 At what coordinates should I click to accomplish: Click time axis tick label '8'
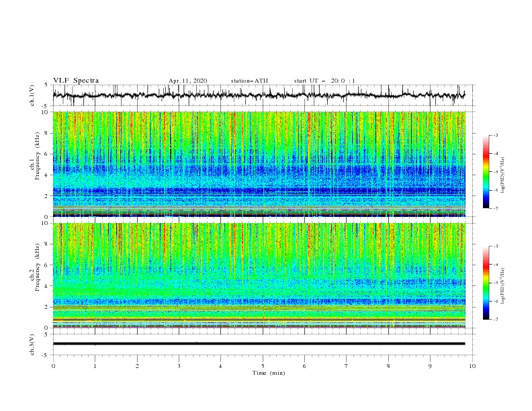click(388, 366)
